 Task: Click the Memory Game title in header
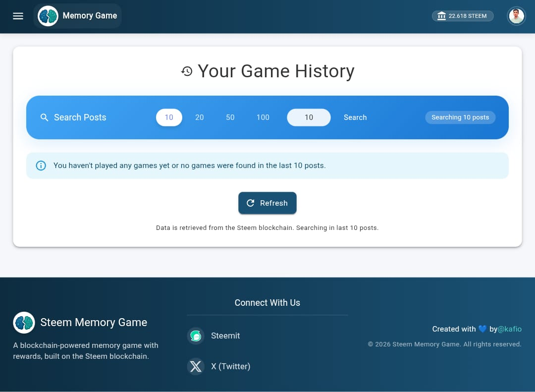coord(90,16)
